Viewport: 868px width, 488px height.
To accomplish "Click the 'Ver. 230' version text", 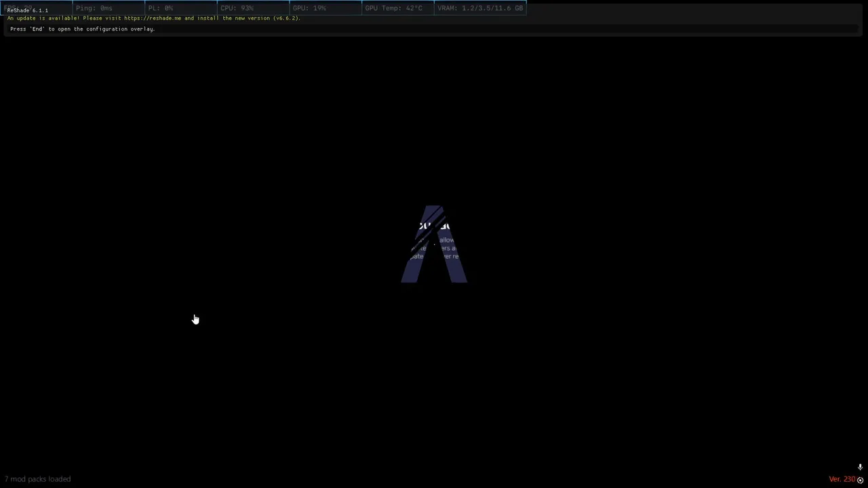I will tap(842, 479).
